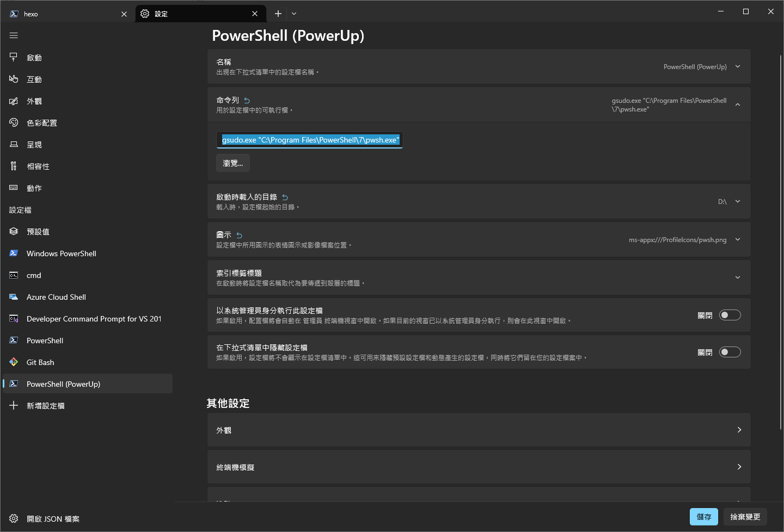Select 色彩配置 in the sidebar

tap(88, 122)
